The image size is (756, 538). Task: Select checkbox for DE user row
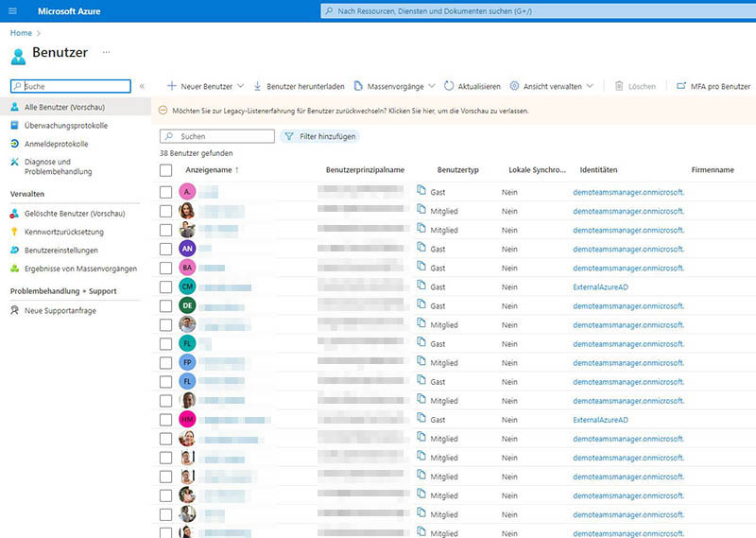tap(166, 306)
